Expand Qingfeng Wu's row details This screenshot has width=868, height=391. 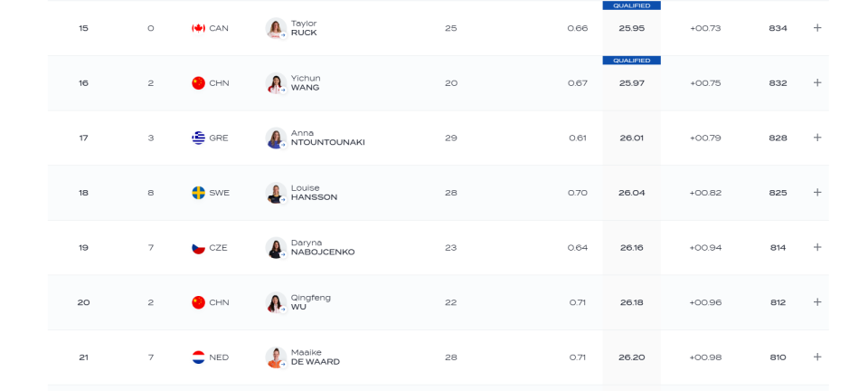[817, 301]
